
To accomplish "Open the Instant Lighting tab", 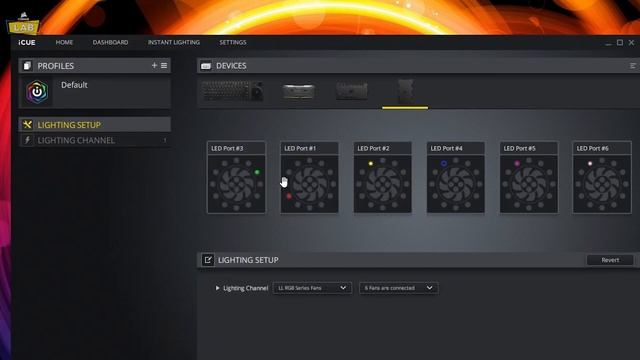I will (173, 42).
